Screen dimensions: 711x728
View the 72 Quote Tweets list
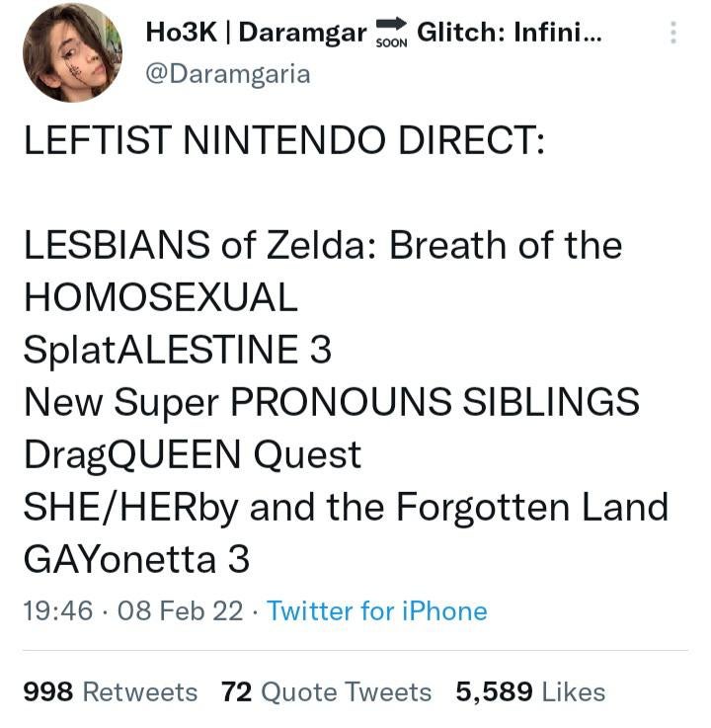point(326,691)
